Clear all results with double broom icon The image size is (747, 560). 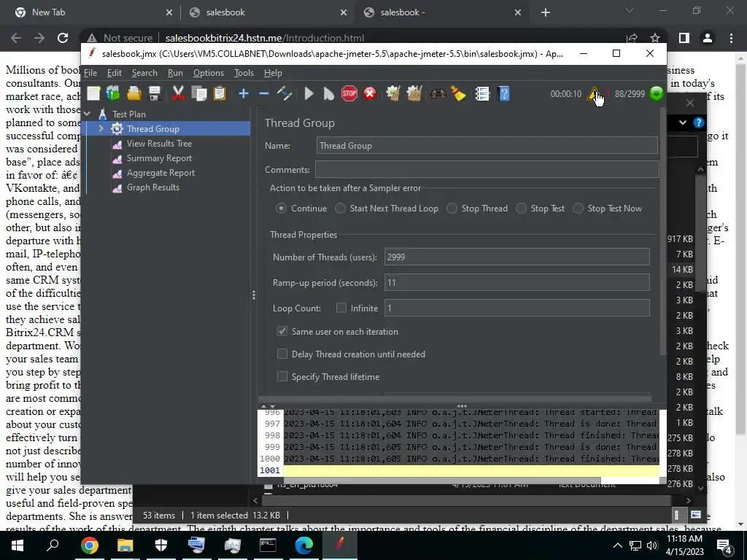[x=414, y=93]
